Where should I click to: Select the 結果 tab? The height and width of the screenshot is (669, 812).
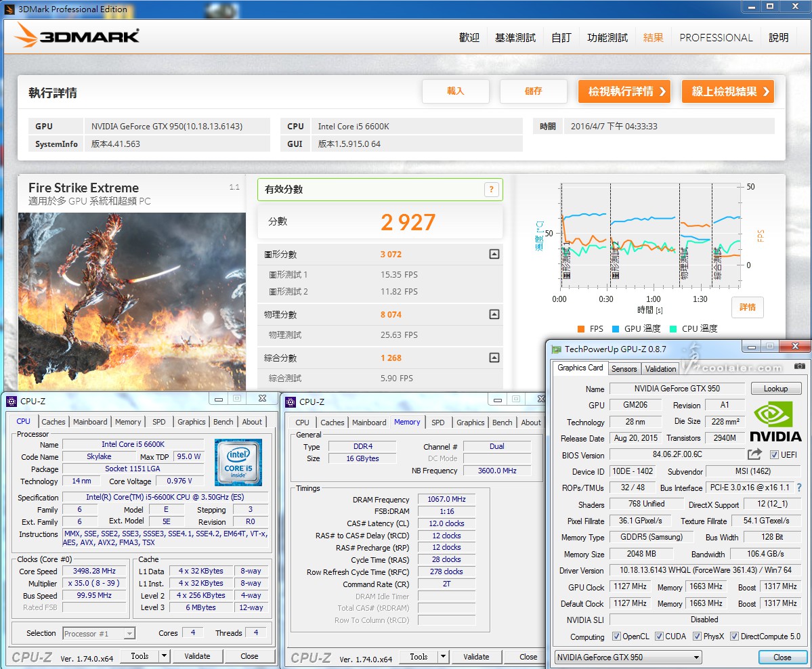(x=653, y=37)
